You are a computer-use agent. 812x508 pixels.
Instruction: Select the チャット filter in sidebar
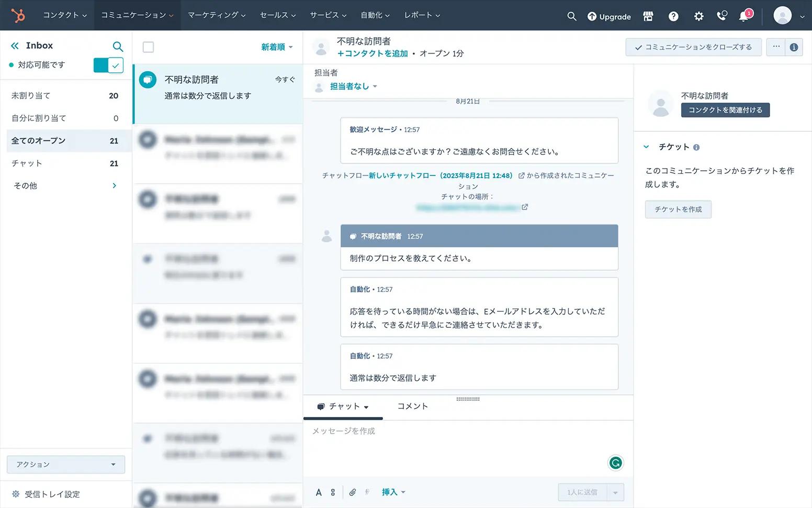(65, 163)
